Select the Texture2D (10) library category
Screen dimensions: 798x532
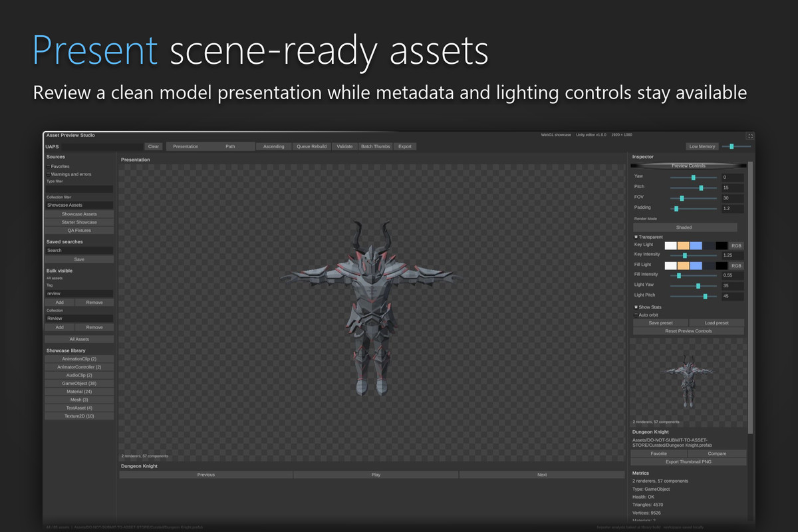[x=79, y=416]
